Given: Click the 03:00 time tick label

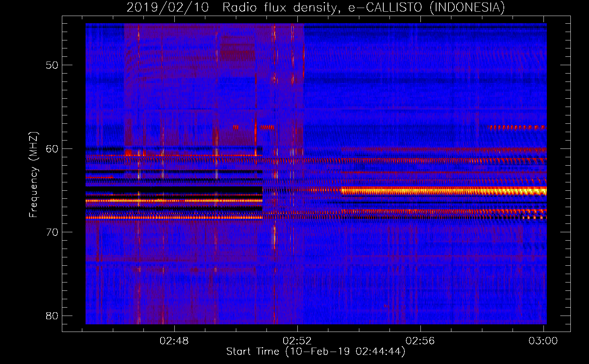Looking at the screenshot, I should (543, 341).
